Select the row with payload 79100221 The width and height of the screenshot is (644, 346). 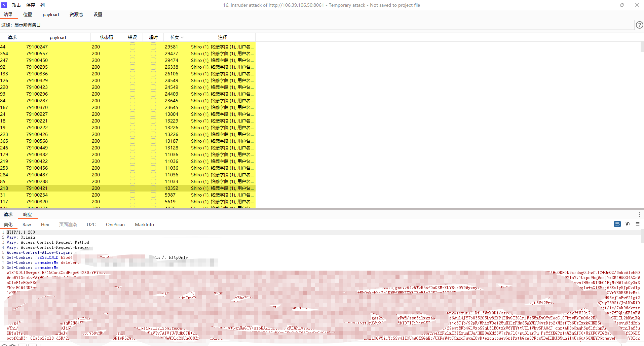tap(128, 121)
